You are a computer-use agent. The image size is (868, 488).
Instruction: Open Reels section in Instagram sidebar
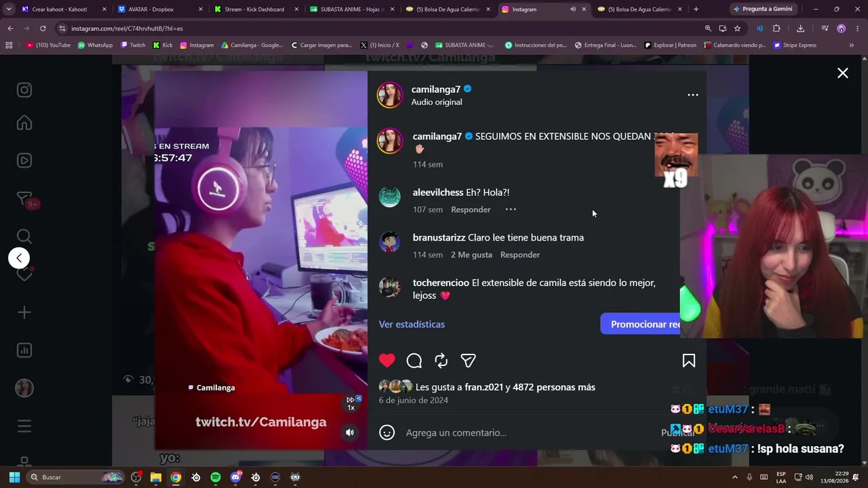[24, 161]
